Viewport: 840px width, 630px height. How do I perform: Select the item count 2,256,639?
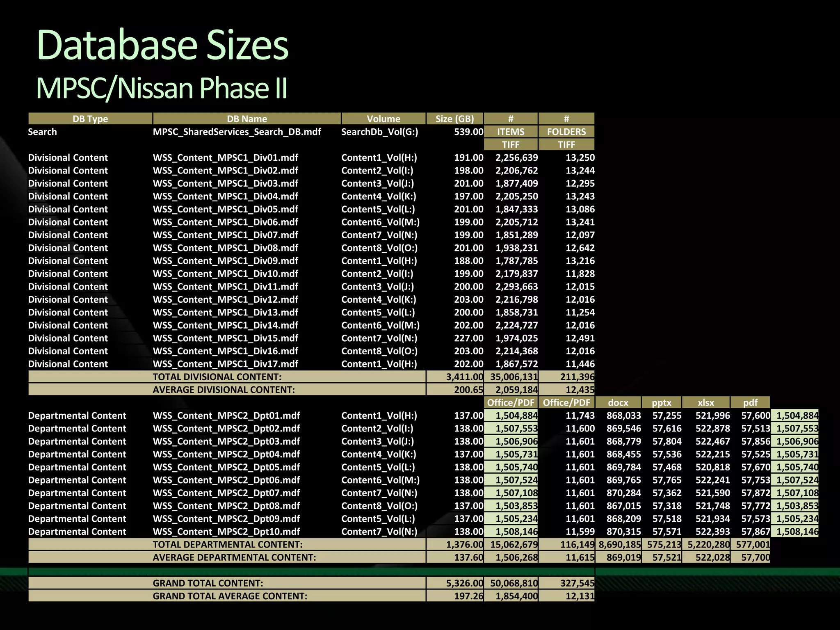pos(517,157)
